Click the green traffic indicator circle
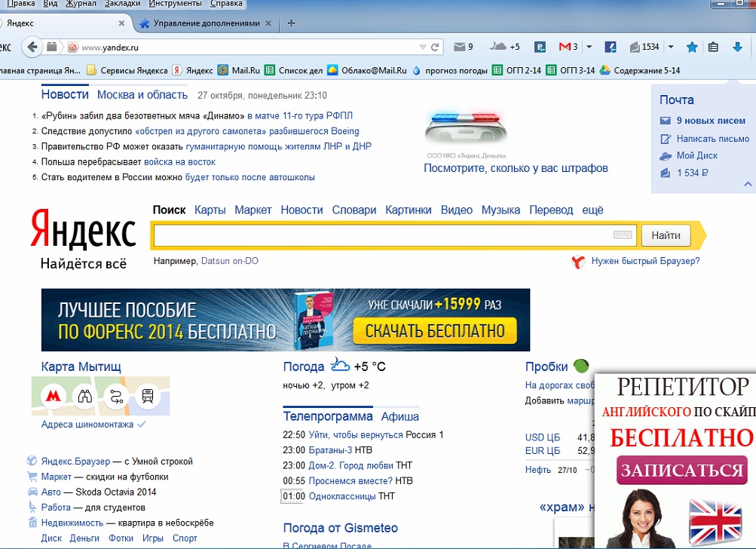The width and height of the screenshot is (756, 549). pyautogui.click(x=581, y=367)
